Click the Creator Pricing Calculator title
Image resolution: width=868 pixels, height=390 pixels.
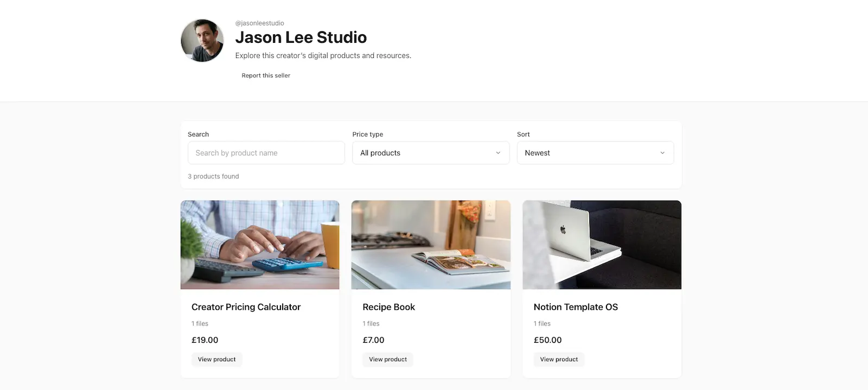click(246, 306)
